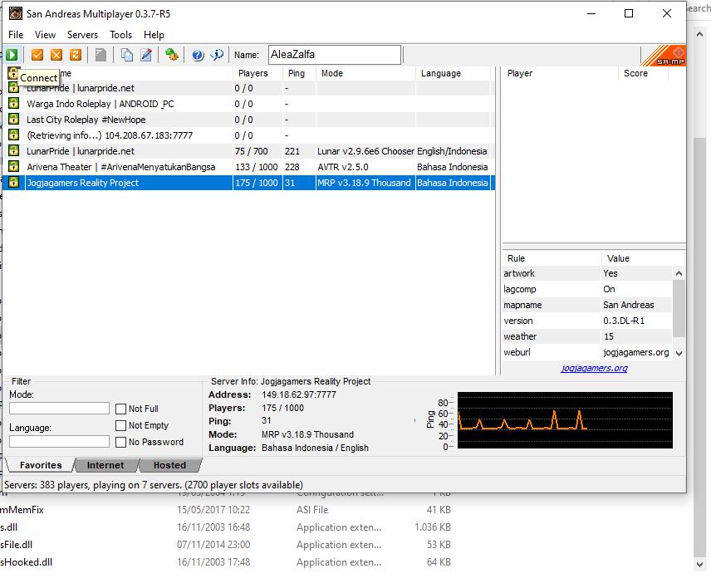Click the ping graph display

(x=565, y=420)
